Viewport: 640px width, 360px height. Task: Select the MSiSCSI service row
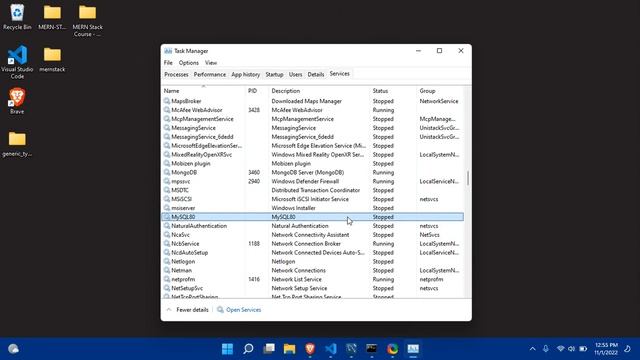[313, 199]
